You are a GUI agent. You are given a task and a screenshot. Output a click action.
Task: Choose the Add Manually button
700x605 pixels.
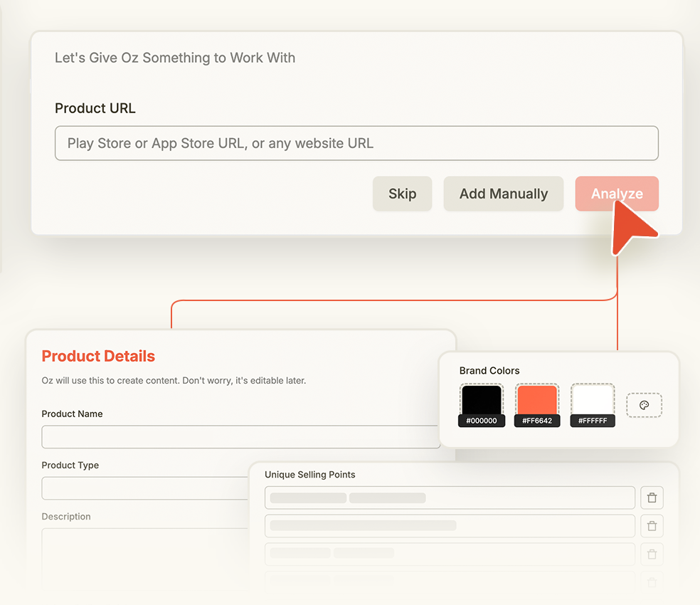pyautogui.click(x=503, y=194)
